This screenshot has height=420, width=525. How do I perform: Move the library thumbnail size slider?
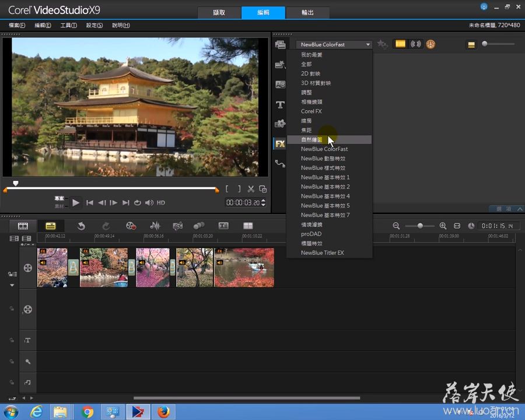[x=485, y=44]
